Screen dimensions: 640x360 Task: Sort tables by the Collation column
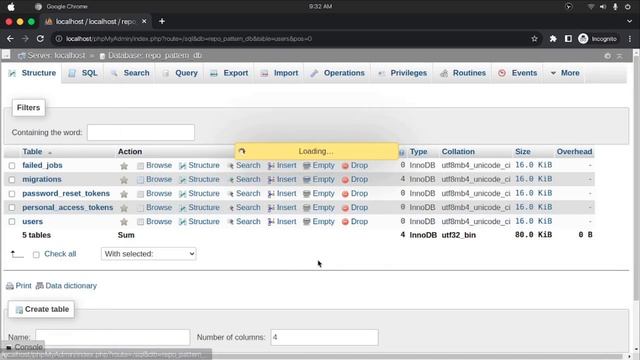coord(458,151)
